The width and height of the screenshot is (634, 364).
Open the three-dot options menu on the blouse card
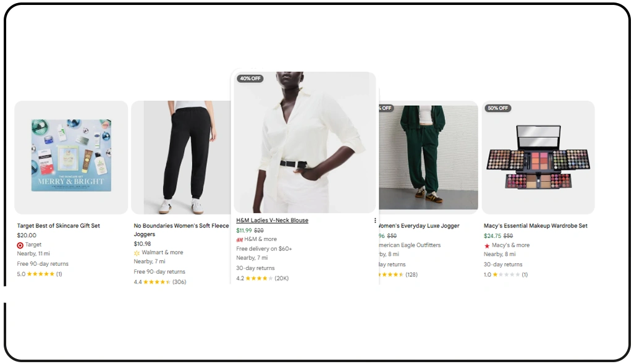[374, 221]
